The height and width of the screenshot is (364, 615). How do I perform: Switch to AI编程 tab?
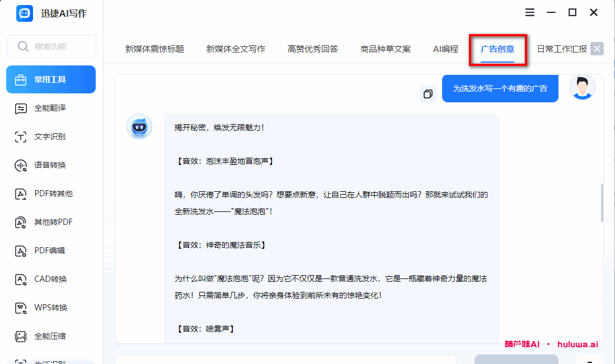(x=445, y=49)
